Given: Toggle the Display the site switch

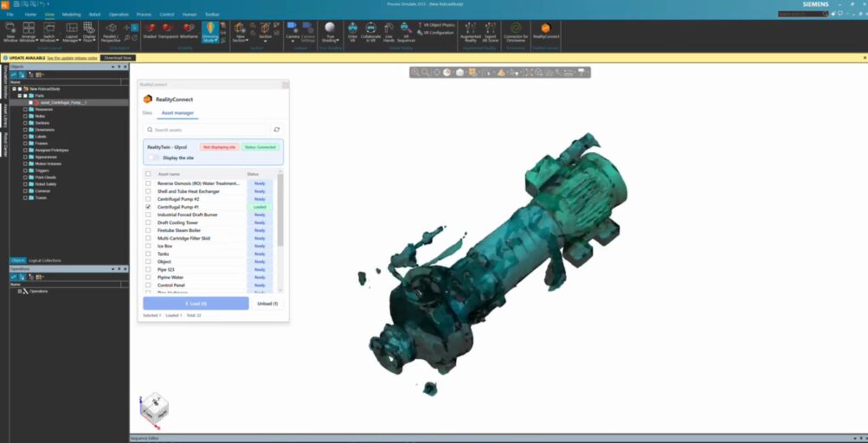Looking at the screenshot, I should 153,157.
